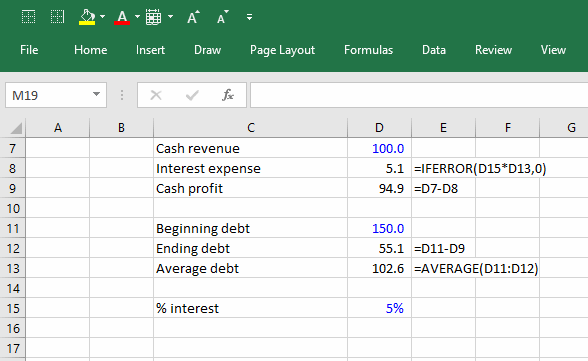588x361 pixels.
Task: Click the Insert Function fx icon
Action: 228,95
